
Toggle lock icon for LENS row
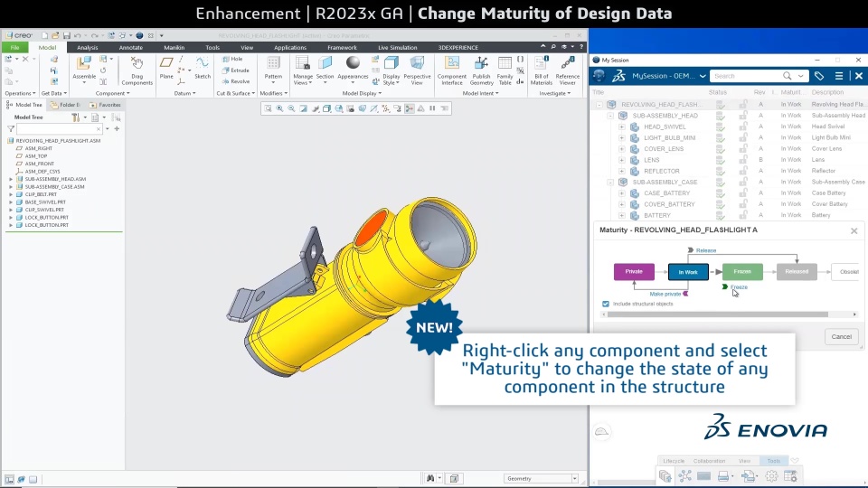coord(743,160)
